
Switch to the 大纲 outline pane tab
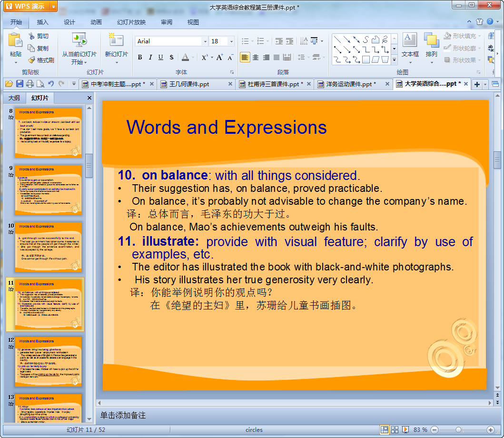[x=14, y=98]
